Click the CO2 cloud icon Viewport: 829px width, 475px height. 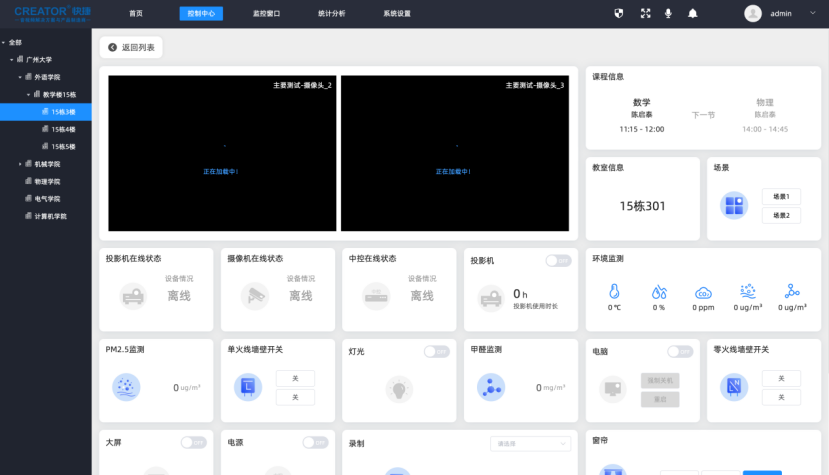703,292
